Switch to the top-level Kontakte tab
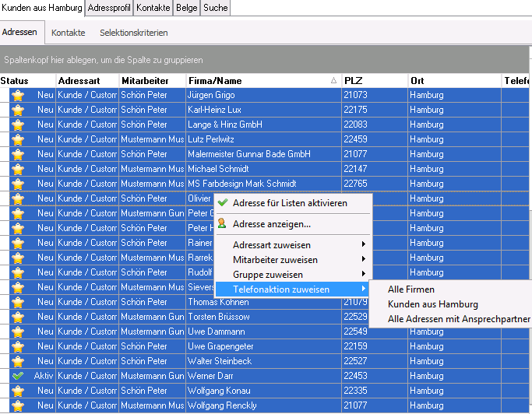Screen dimensions: 532x414 [x=153, y=8]
